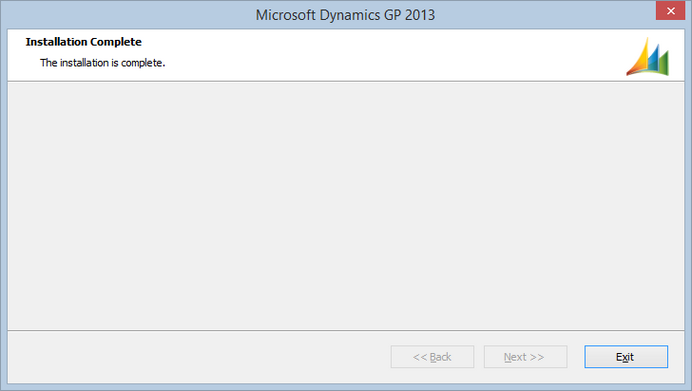692x391 pixels.
Task: Click the Exit button
Action: [626, 357]
